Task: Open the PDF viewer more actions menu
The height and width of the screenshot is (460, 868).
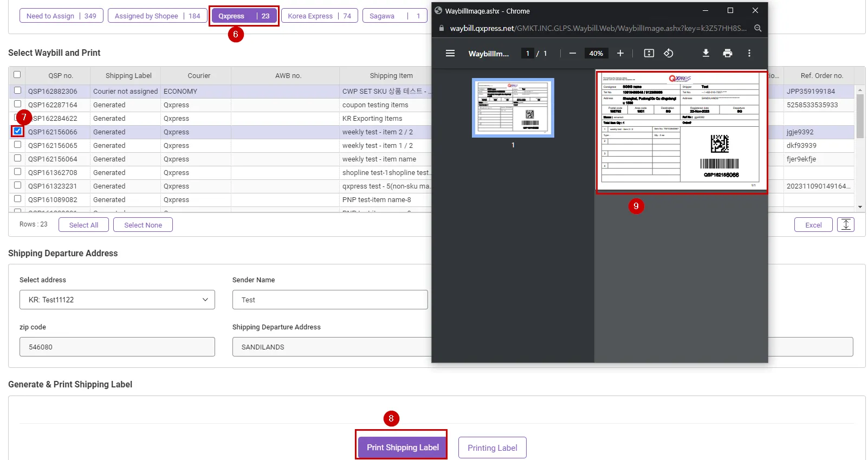Action: [749, 53]
